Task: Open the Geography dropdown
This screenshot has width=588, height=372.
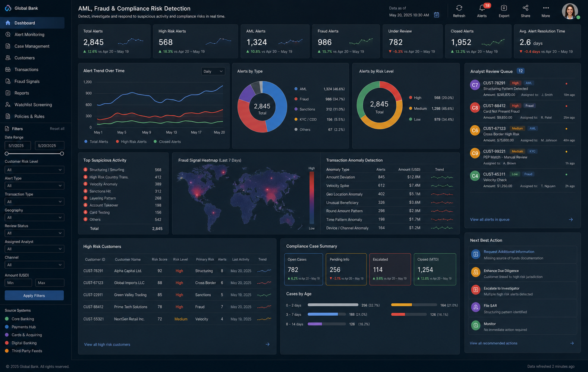Action: pyautogui.click(x=34, y=217)
